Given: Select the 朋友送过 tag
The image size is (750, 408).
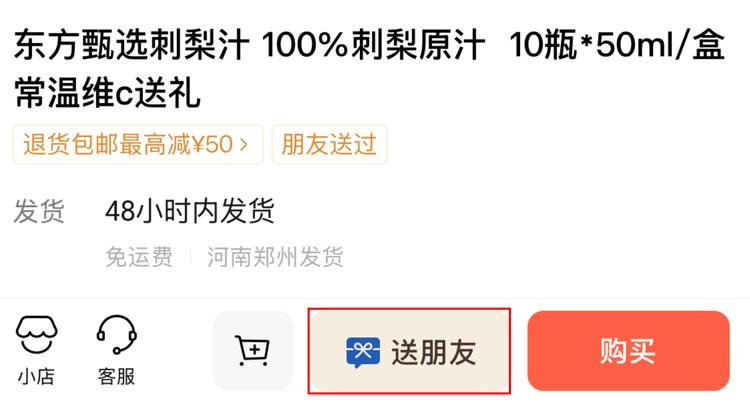Looking at the screenshot, I should pos(330,144).
